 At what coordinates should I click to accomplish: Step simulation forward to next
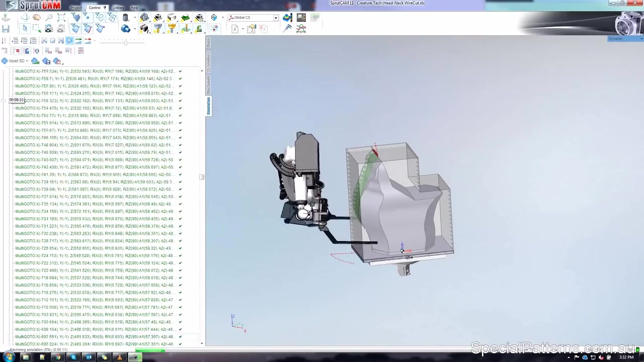[61, 40]
